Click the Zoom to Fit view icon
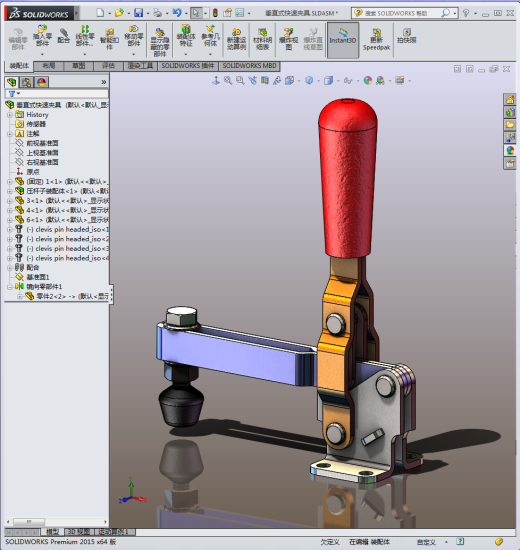Viewport: 520px width, 550px height. pos(228,81)
